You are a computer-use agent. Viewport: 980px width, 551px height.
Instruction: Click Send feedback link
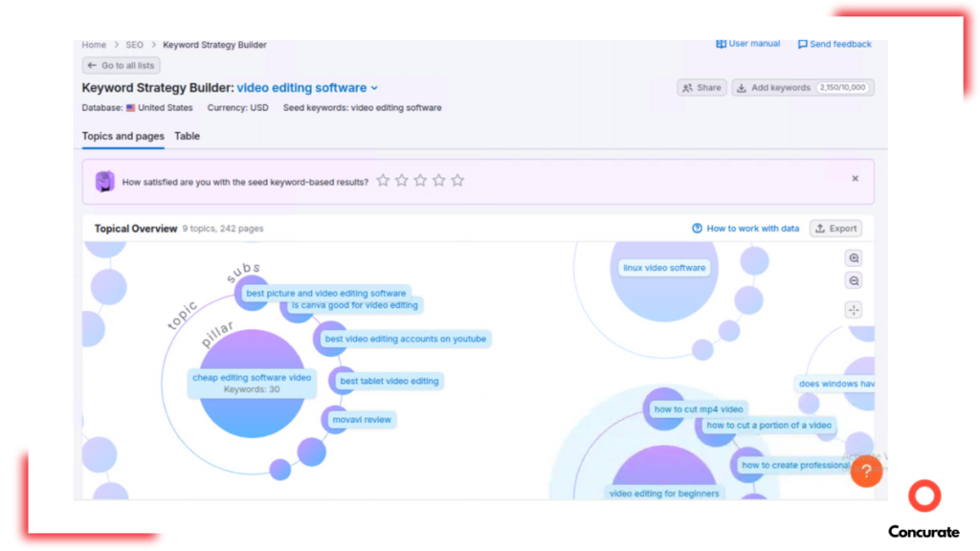pos(835,44)
